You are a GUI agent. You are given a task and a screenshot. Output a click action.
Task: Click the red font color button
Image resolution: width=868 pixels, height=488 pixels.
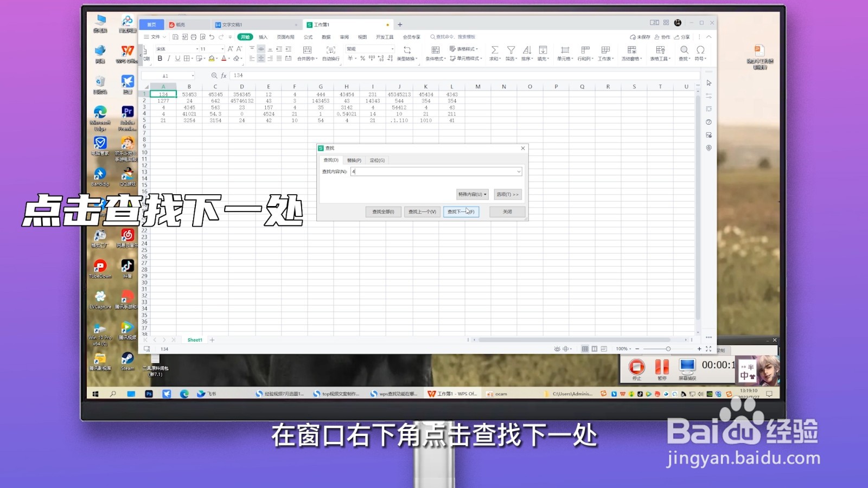[x=224, y=58]
